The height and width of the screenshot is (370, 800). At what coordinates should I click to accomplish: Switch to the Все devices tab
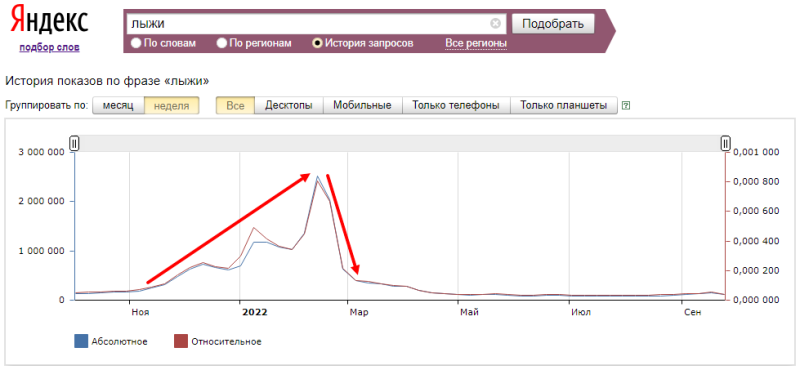pos(235,106)
